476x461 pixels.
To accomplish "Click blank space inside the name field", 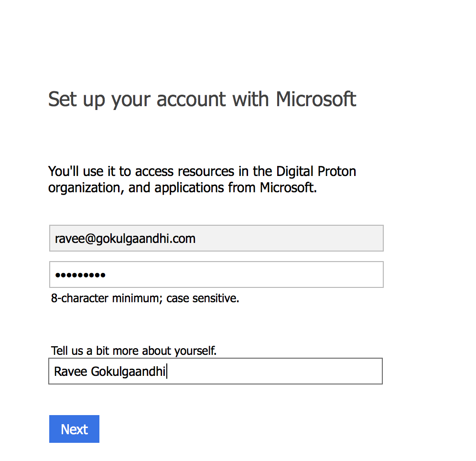I will tap(273, 371).
